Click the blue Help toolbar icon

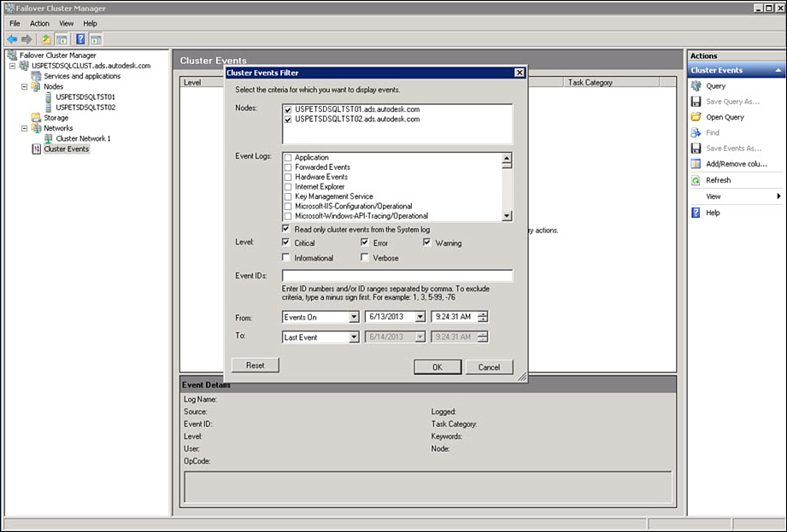point(79,39)
